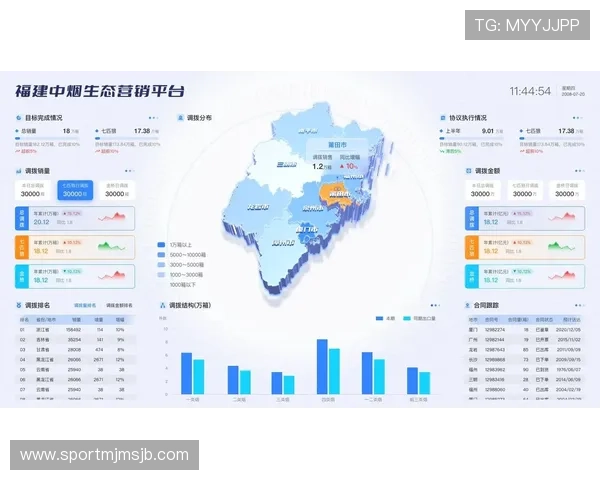This screenshot has width=600, height=480.
Task: Click the blue-tab 20.12 card in 调拨销量
Action: [x=75, y=218]
